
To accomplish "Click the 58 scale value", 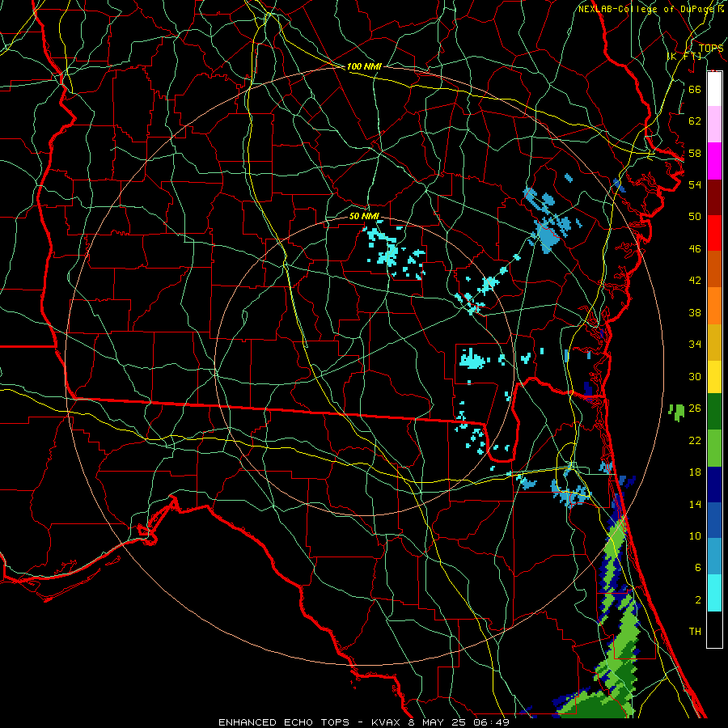I will [695, 153].
